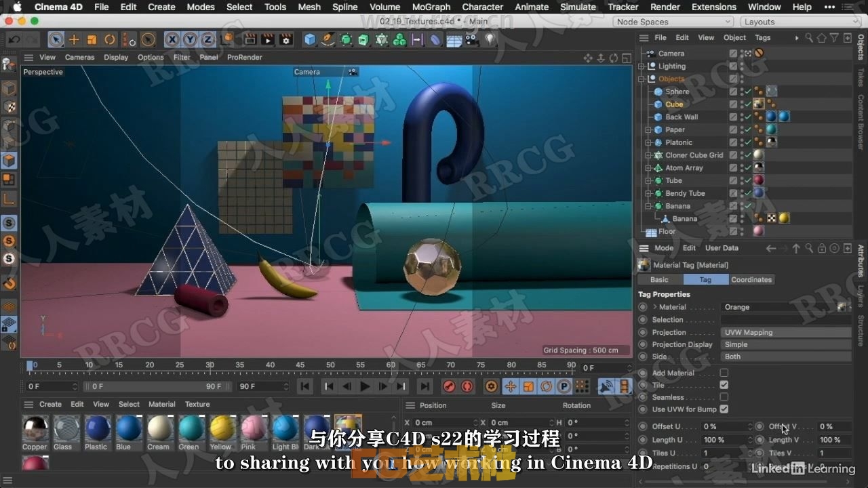Open the Projection dropdown (UVW Mapping)

[785, 332]
